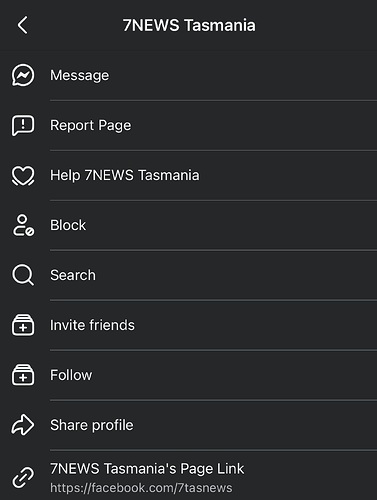Click the heart help icon
Screen dimensions: 377x500
(x=23, y=176)
